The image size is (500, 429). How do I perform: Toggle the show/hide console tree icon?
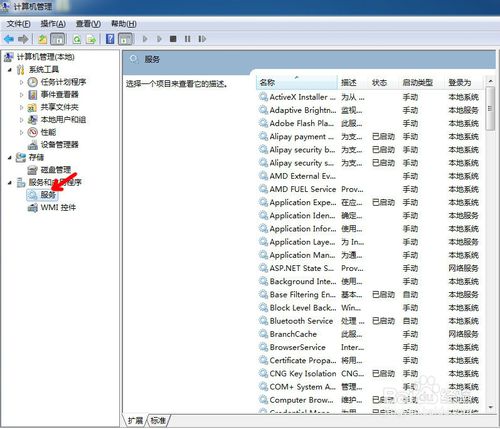pos(57,39)
